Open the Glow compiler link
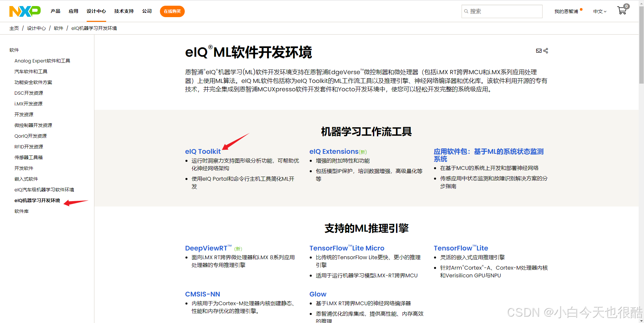 (317, 294)
